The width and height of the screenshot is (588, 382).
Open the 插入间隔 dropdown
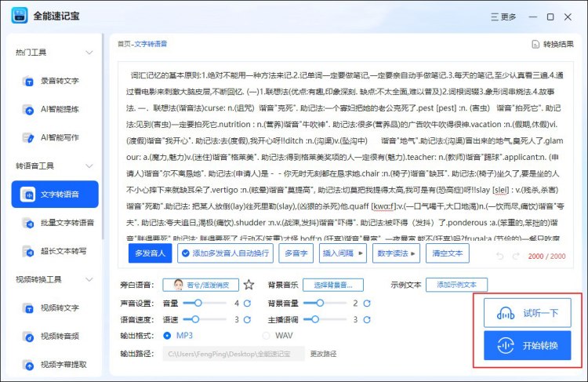tap(343, 253)
